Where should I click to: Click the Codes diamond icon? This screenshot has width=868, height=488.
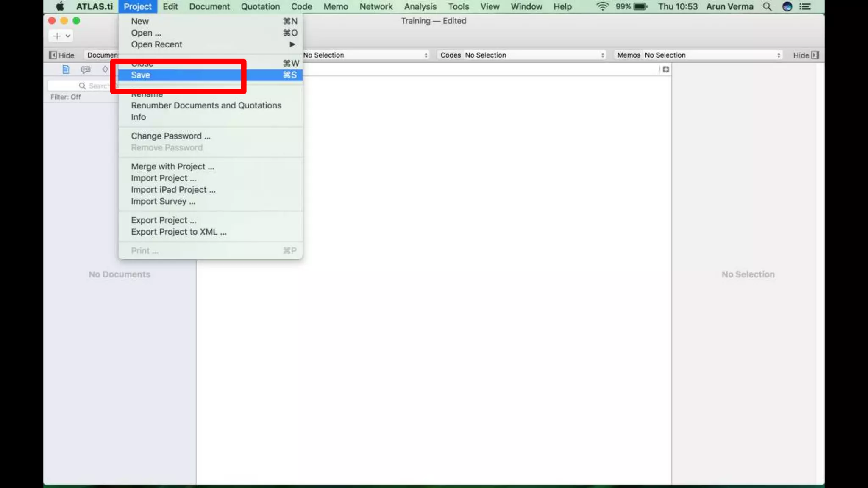coord(105,69)
